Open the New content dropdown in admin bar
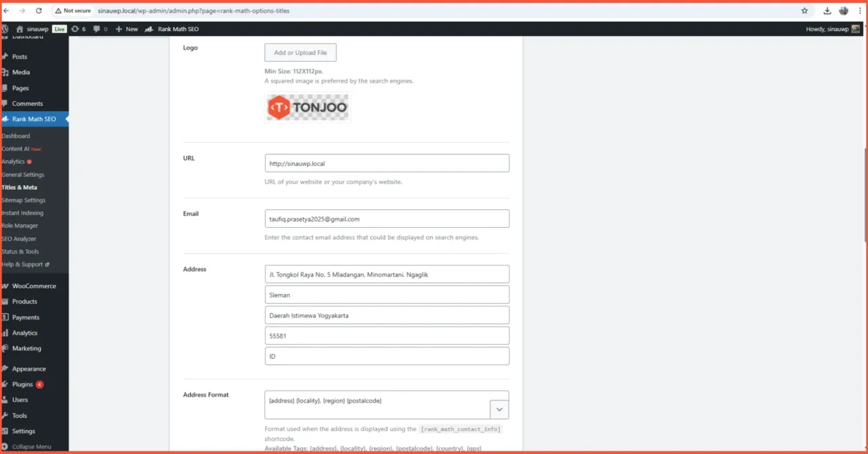868x454 pixels. 127,29
